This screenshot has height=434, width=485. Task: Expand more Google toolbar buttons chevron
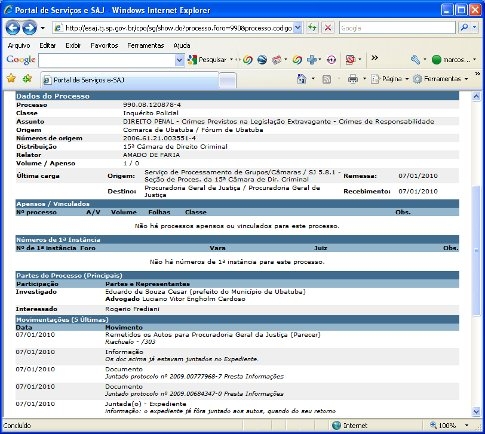375,58
